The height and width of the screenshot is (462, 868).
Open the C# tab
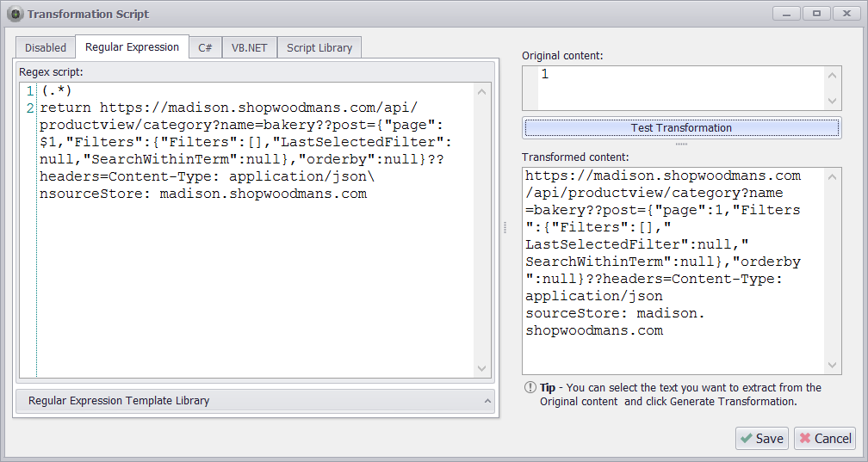pyautogui.click(x=205, y=48)
